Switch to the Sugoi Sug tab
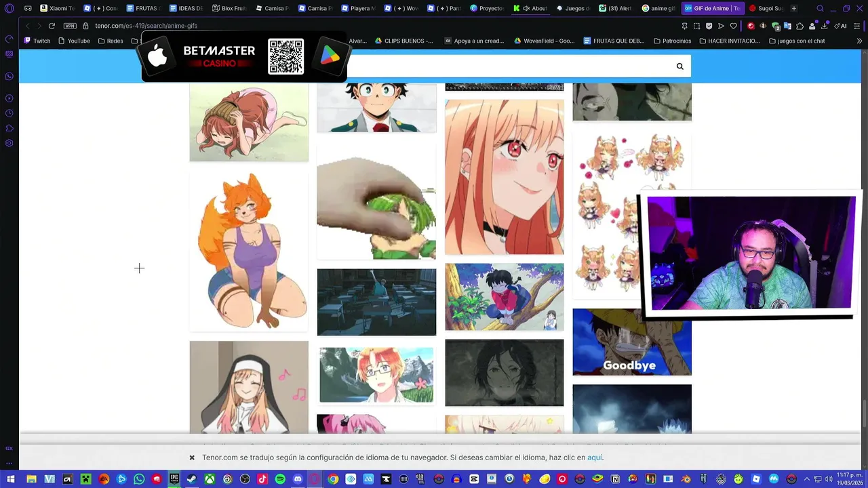The image size is (868, 488). click(x=765, y=8)
